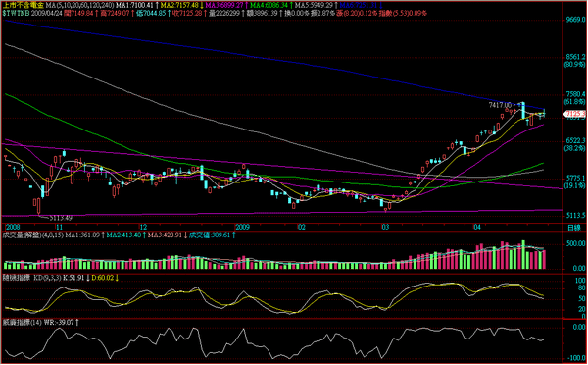
Task: Click the 成交值:389.61 readout
Action: click(x=210, y=235)
